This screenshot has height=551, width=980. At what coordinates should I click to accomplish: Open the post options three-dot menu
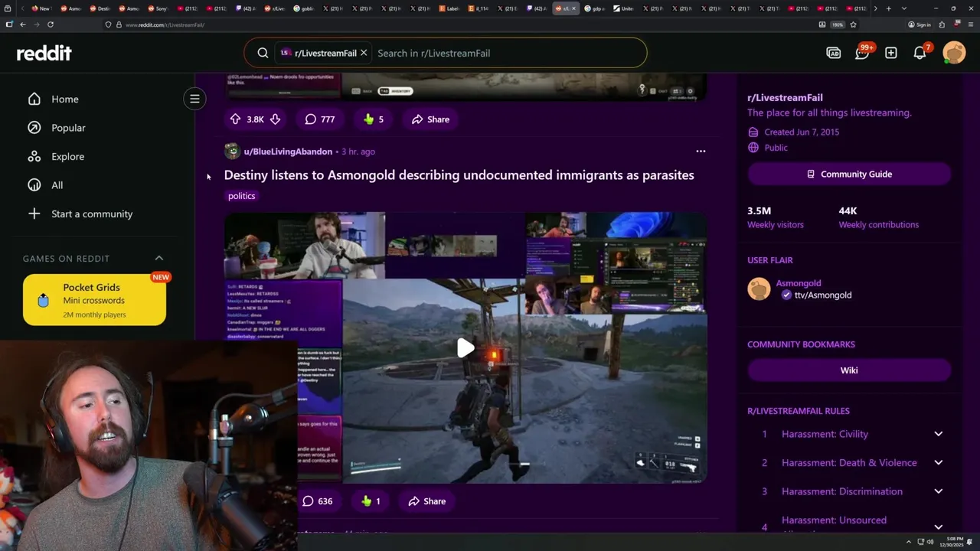point(701,152)
